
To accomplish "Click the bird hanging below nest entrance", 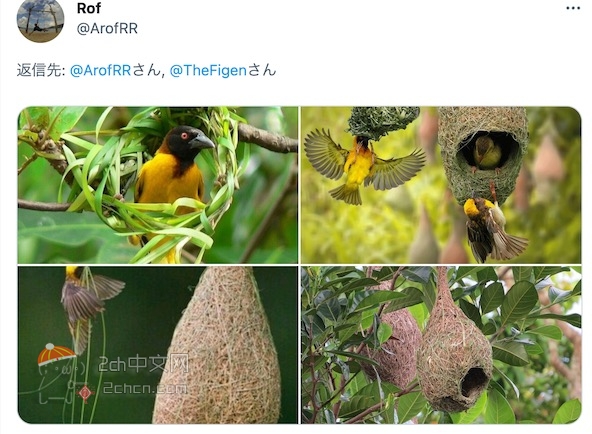I will pos(490,228).
